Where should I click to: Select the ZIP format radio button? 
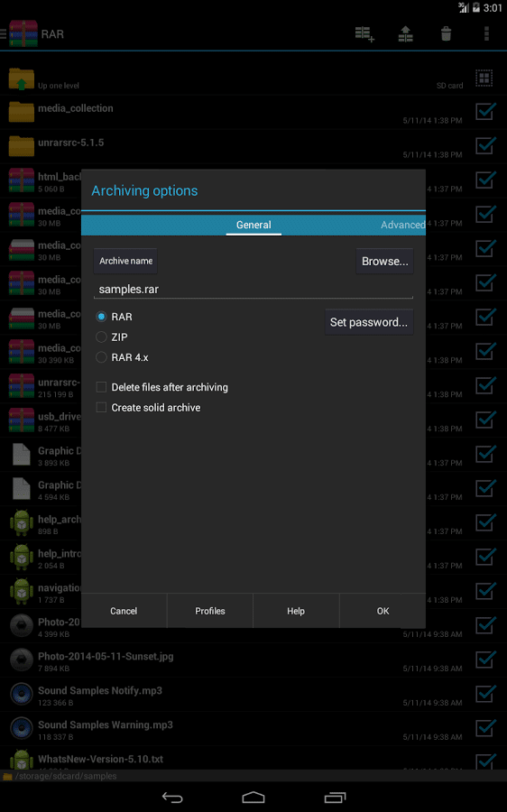tap(102, 337)
